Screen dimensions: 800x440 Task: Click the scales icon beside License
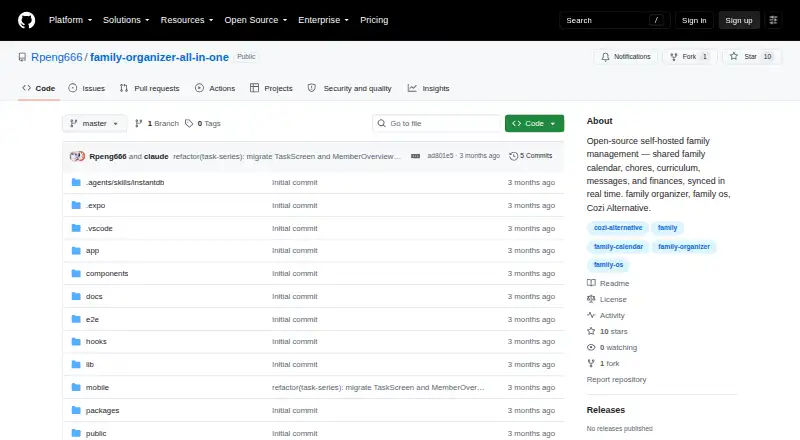[x=591, y=299]
